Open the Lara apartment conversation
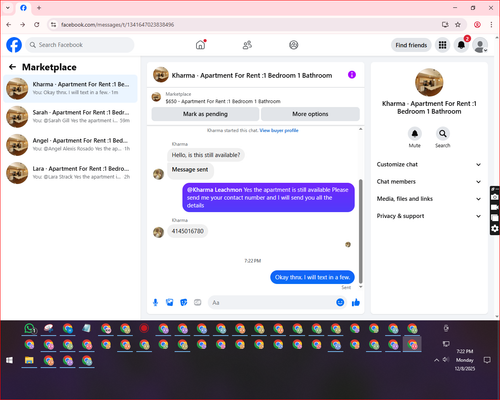Image resolution: width=500 pixels, height=400 pixels. (x=70, y=173)
